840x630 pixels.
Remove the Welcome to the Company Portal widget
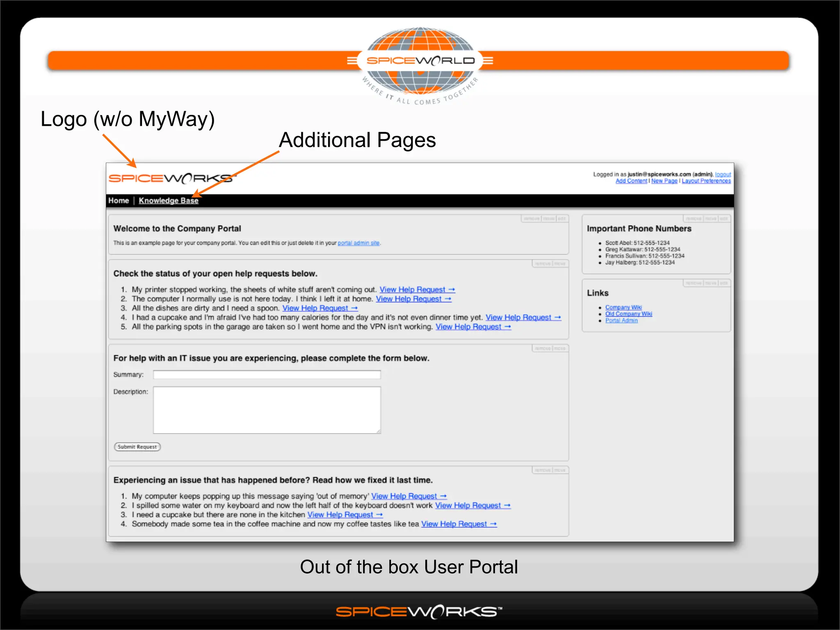tap(532, 219)
